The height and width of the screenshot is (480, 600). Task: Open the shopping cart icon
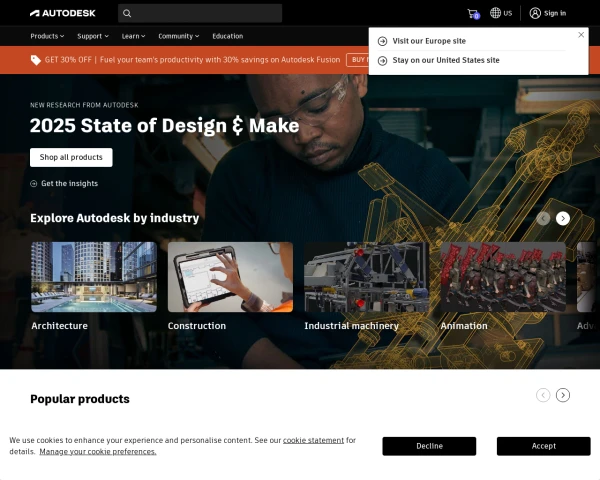[473, 14]
